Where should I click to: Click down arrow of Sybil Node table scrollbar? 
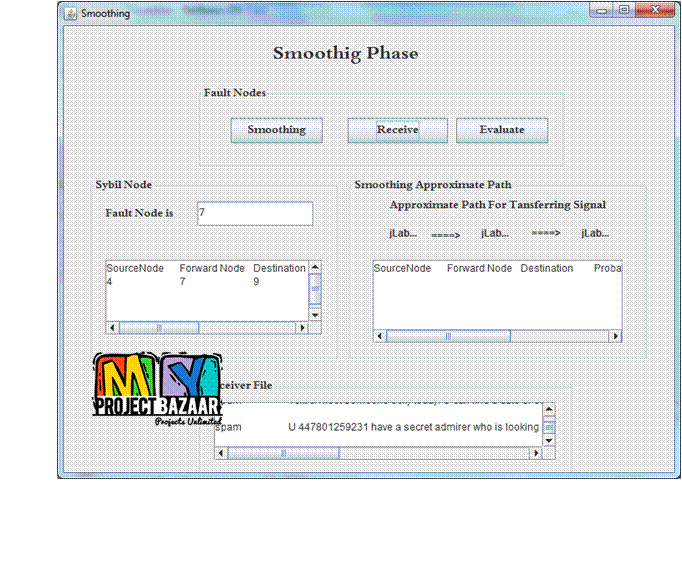(315, 314)
